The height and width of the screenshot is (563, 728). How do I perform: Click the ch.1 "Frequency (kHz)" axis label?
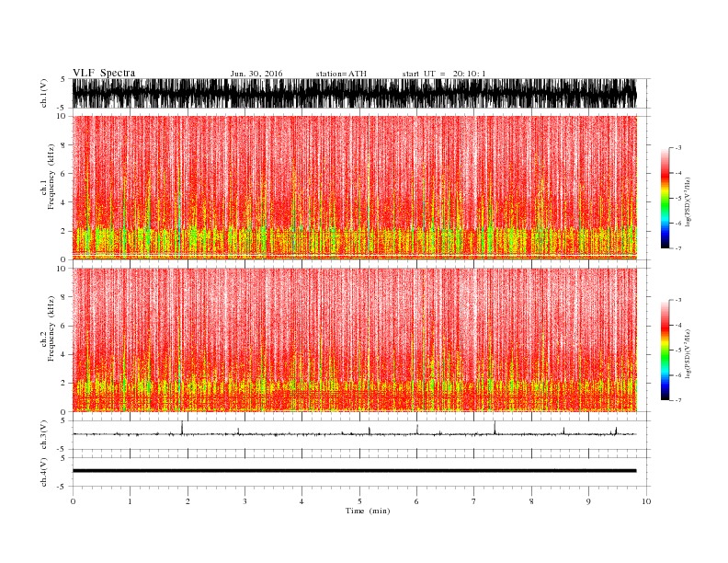[x=51, y=177]
